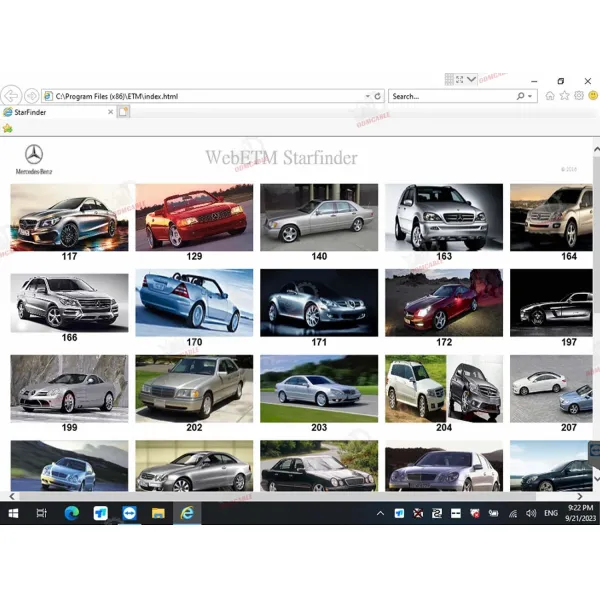Show hidden system tray icons chevron

click(380, 514)
